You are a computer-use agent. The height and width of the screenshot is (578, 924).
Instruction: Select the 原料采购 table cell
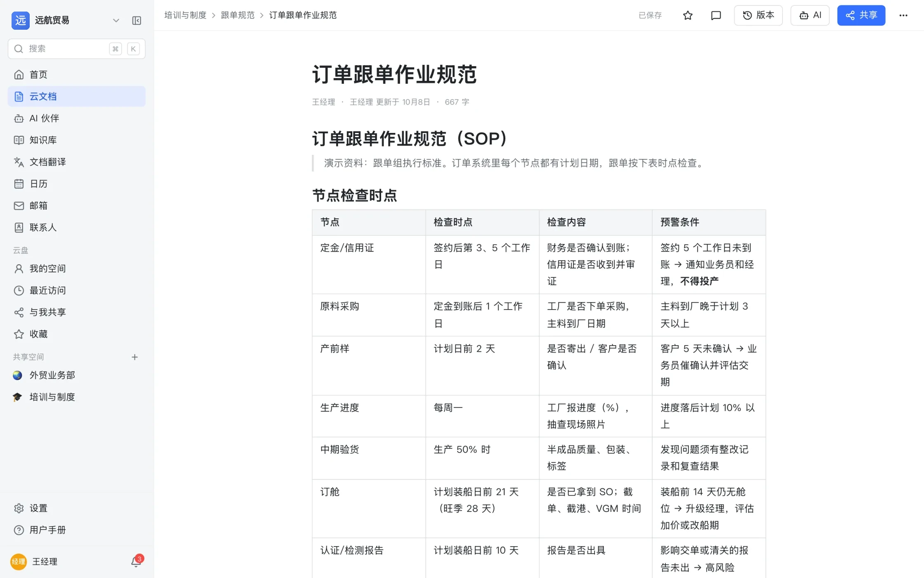[x=369, y=315]
